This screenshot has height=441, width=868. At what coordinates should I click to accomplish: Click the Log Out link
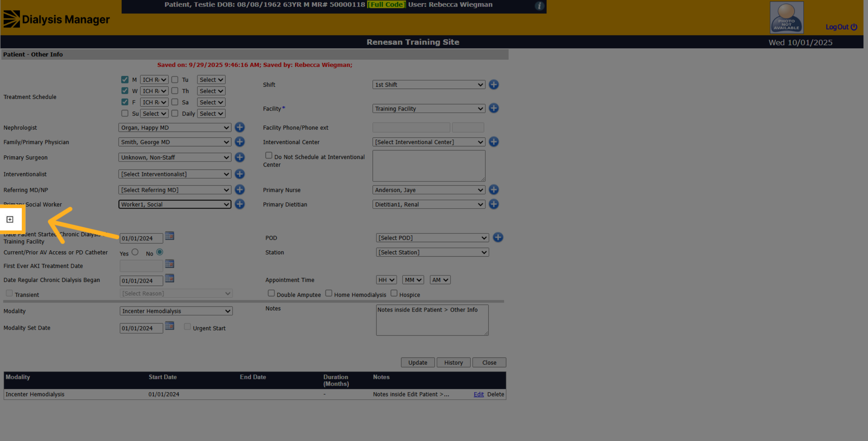[841, 27]
